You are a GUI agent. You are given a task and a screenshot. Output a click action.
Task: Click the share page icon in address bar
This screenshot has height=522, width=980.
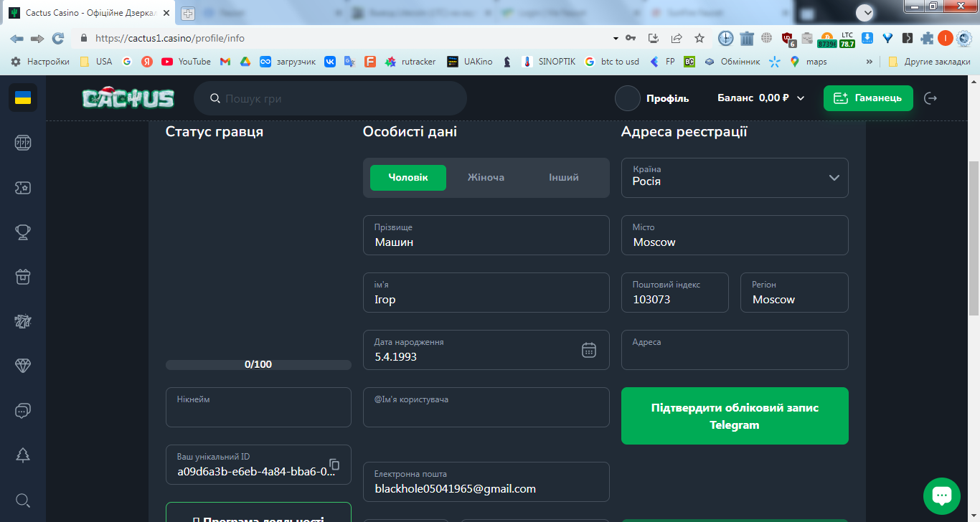click(677, 38)
